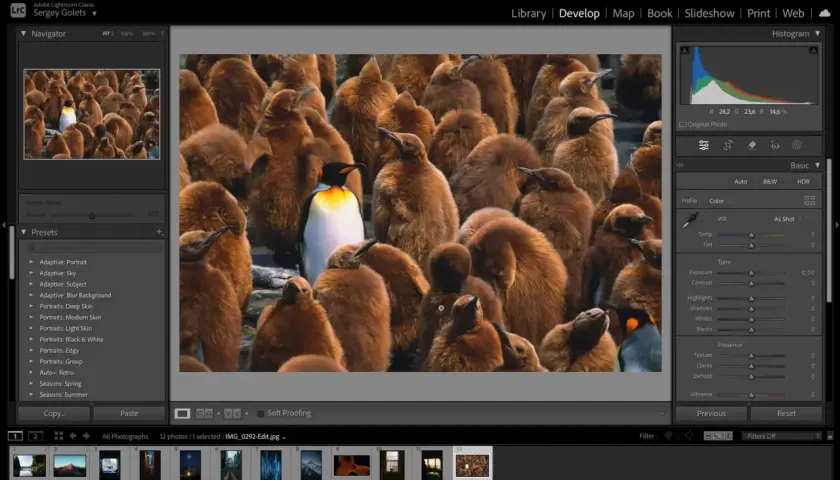Toggle the Original Photo checkbox
Image resolution: width=840 pixels, height=480 pixels.
pyautogui.click(x=682, y=124)
